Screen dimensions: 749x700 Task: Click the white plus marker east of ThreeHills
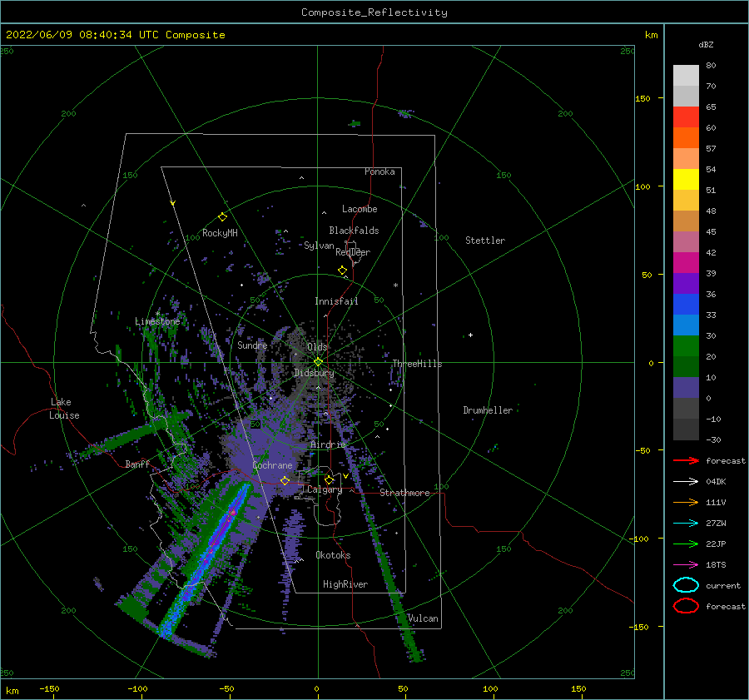tap(470, 335)
